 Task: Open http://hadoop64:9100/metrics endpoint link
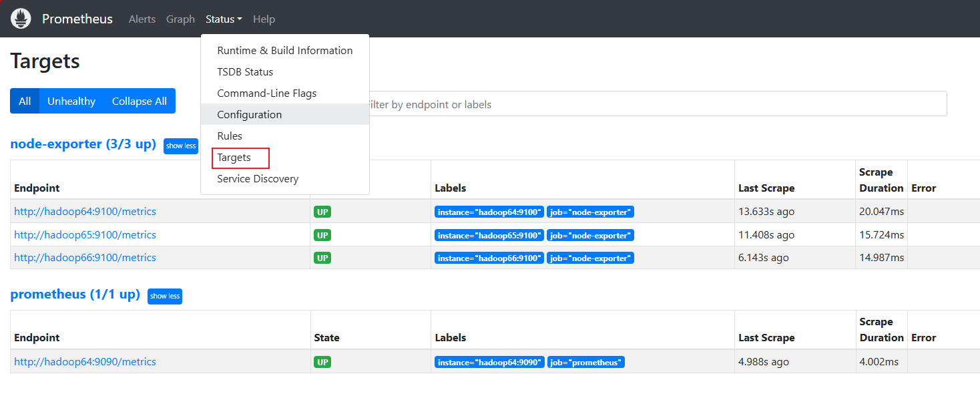point(85,212)
